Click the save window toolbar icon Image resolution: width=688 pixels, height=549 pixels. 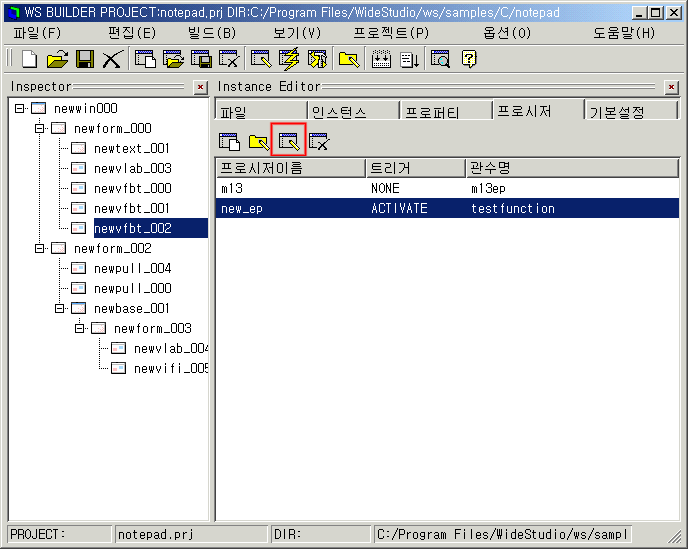(201, 59)
